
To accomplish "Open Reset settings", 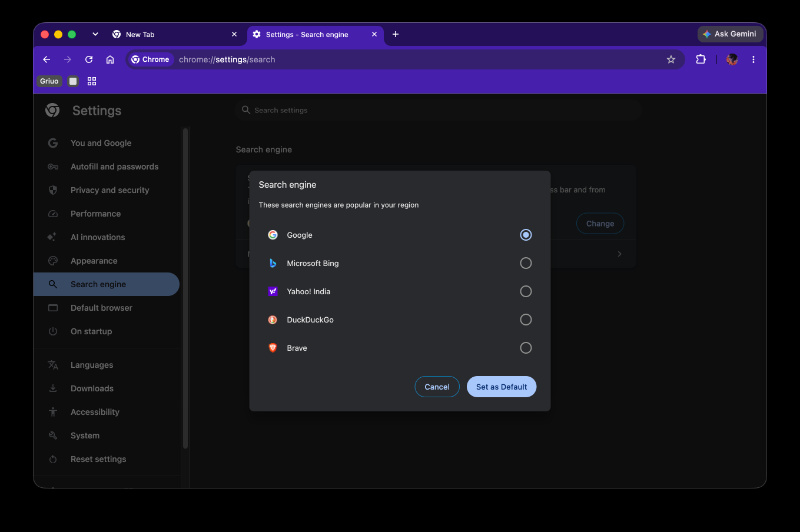I will pyautogui.click(x=106, y=459).
